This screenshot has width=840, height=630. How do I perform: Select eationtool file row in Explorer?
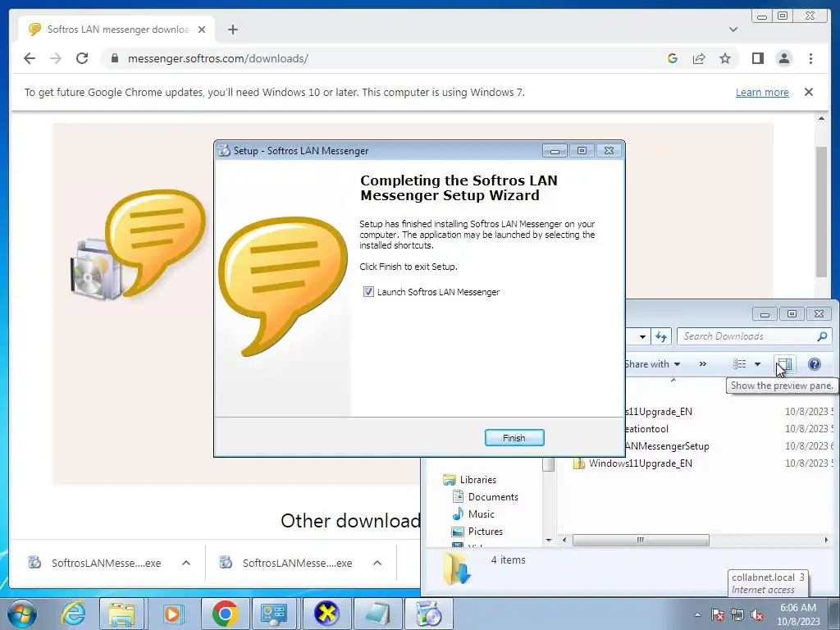pyautogui.click(x=646, y=428)
